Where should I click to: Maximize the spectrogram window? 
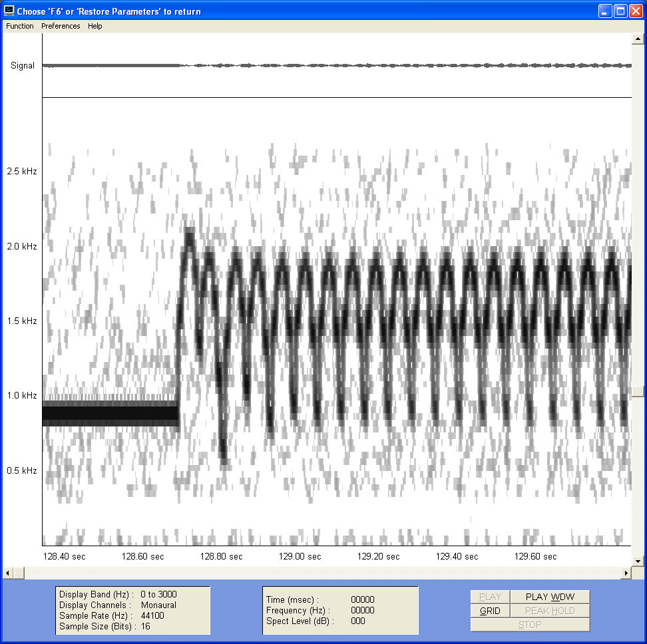[x=620, y=11]
